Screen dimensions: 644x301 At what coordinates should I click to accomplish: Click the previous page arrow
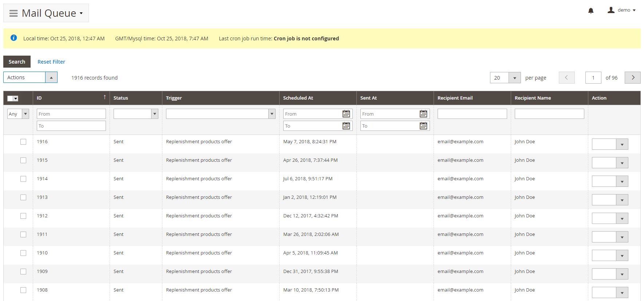point(566,77)
